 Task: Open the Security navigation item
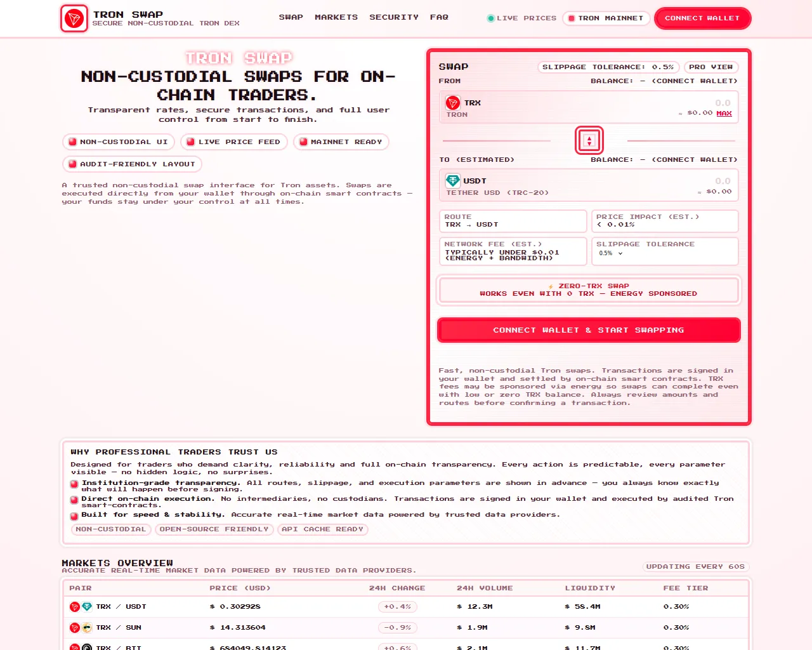(394, 17)
